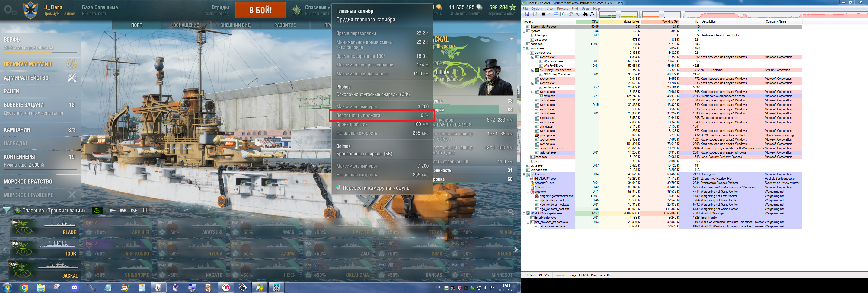Click the DLL/Handle view toolbar icon
The image size is (868, 293).
pyautogui.click(x=562, y=14)
